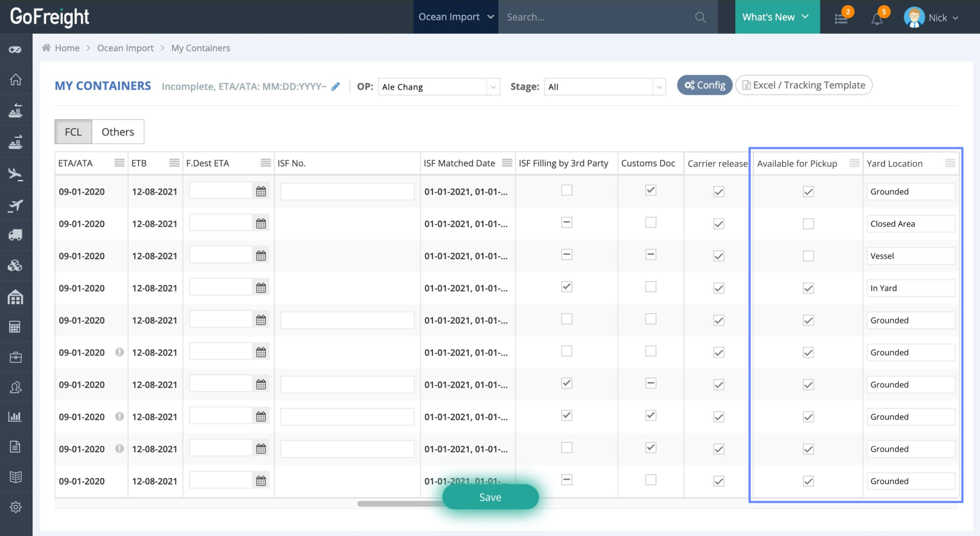Screen dimensions: 980x536
Task: Open the task list icon with badge 2
Action: point(841,18)
